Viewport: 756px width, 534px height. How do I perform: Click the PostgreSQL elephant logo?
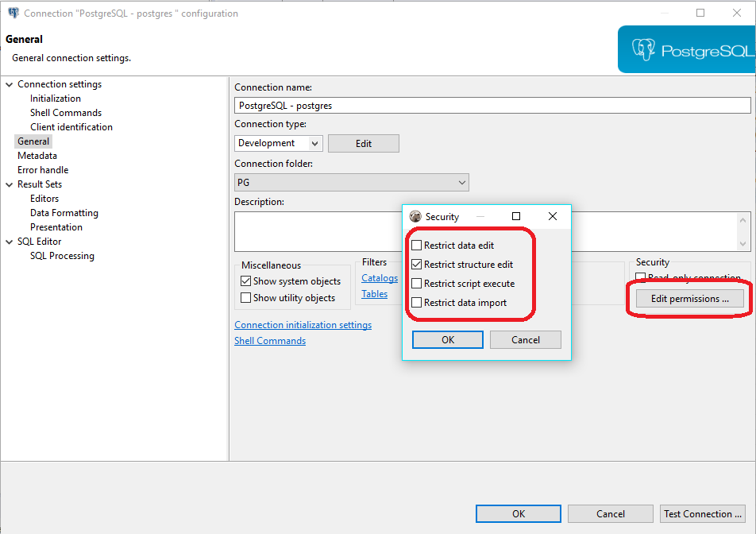coord(643,50)
